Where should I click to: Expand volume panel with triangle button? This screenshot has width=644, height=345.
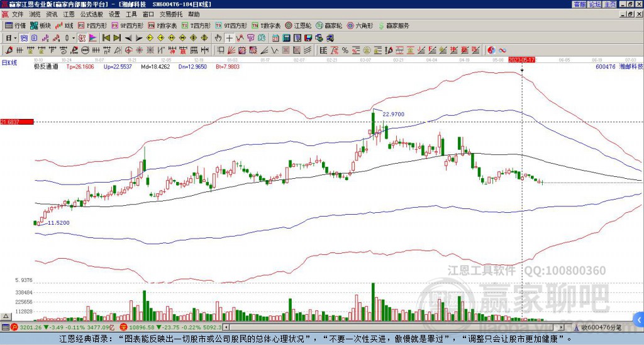click(6, 317)
